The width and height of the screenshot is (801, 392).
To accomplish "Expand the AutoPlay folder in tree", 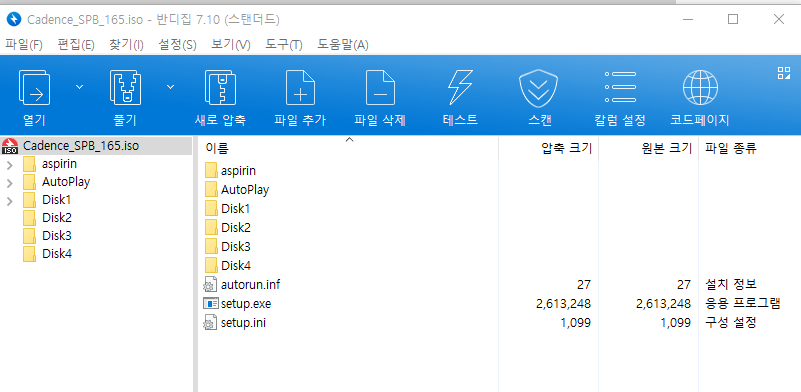I will pyautogui.click(x=9, y=183).
